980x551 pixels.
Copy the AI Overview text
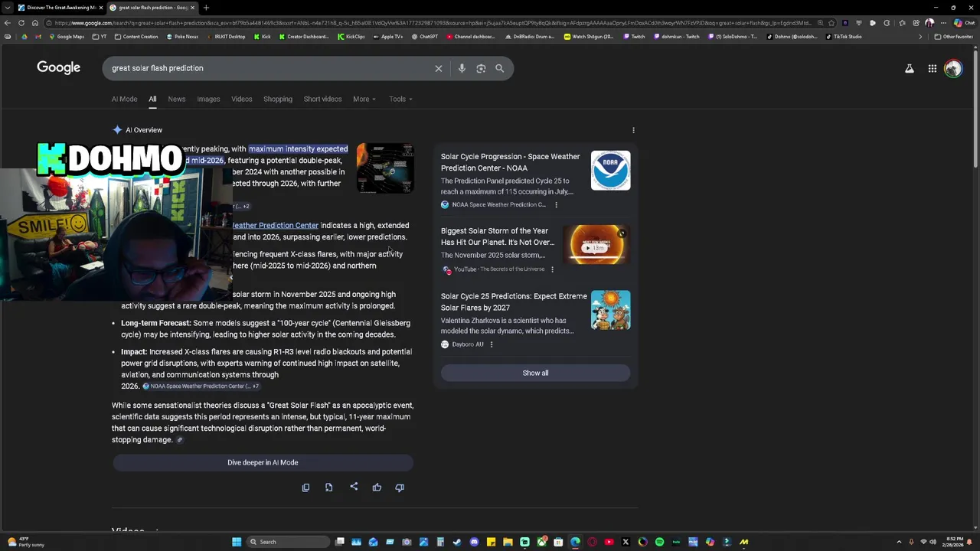[x=305, y=487]
